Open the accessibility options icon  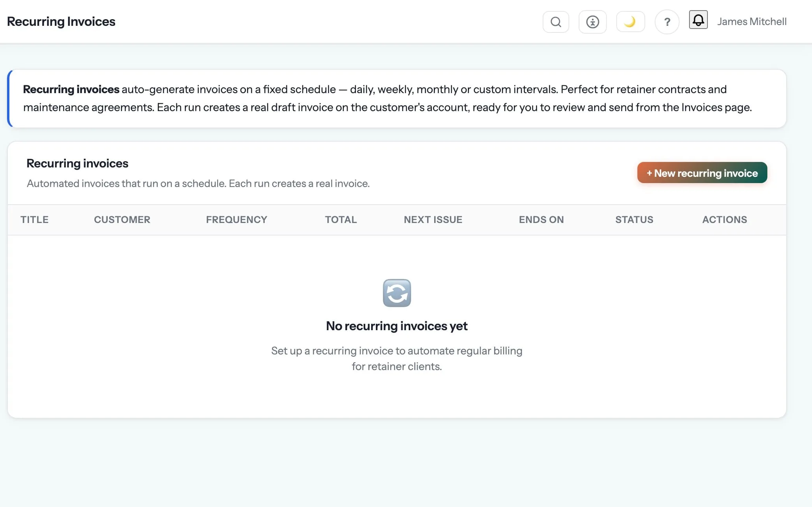[592, 22]
